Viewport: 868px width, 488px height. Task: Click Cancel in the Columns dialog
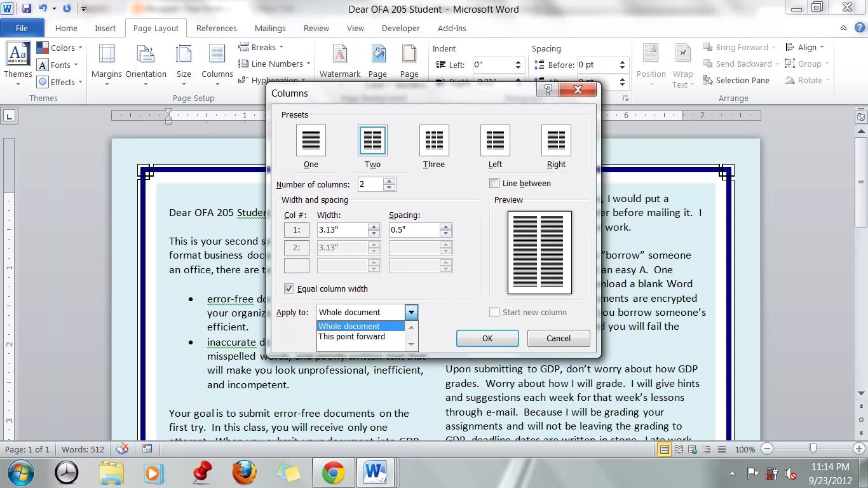click(x=559, y=338)
